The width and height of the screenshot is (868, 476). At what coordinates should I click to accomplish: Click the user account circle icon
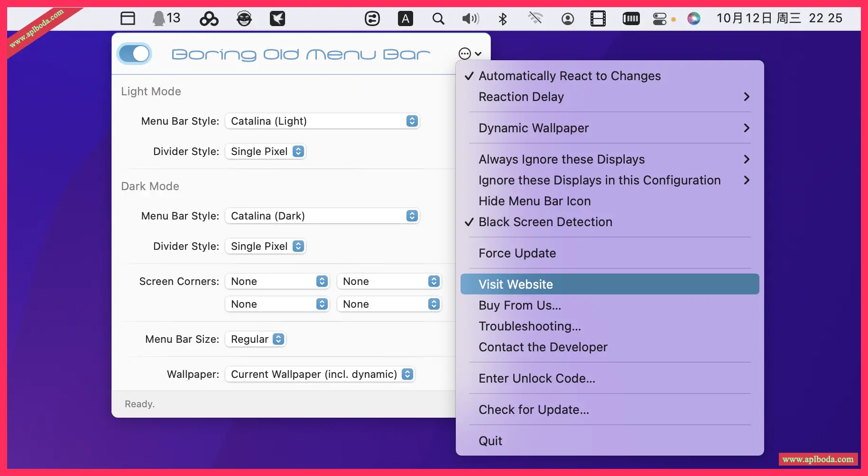568,18
